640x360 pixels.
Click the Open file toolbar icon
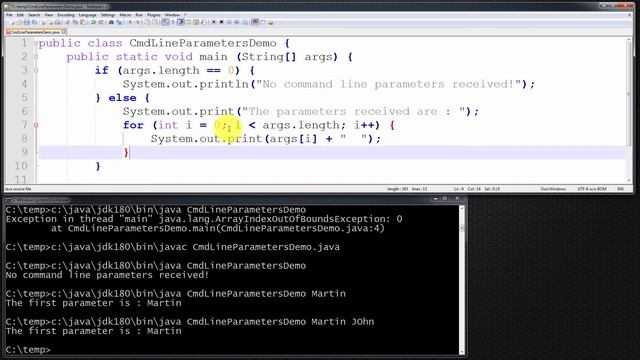(19, 22)
